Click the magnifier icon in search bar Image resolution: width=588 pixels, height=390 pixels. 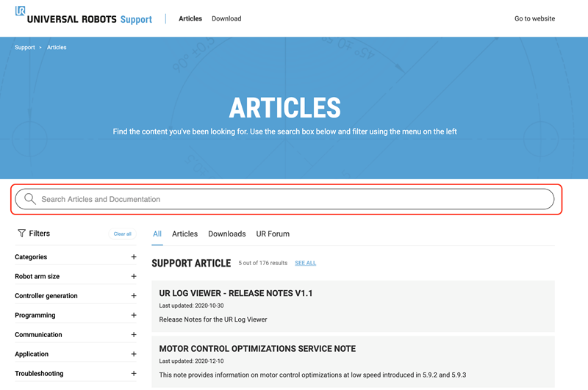coord(30,199)
